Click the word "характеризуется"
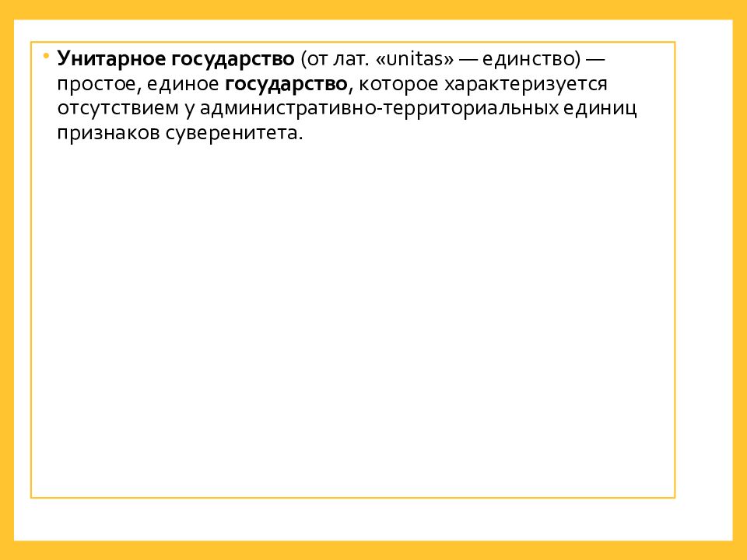This screenshot has width=747, height=560. coord(526,84)
